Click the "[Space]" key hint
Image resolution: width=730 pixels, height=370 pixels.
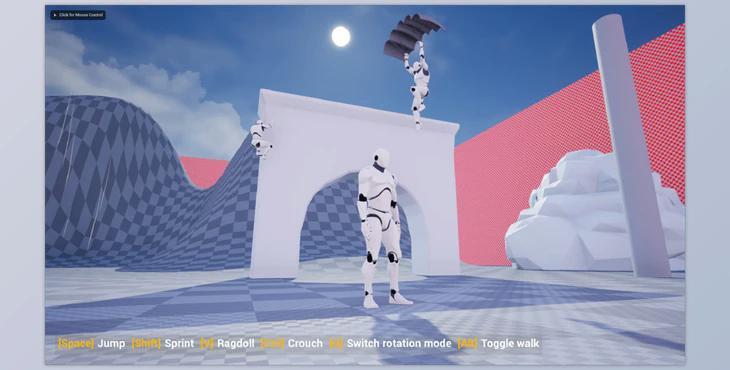[x=75, y=343]
